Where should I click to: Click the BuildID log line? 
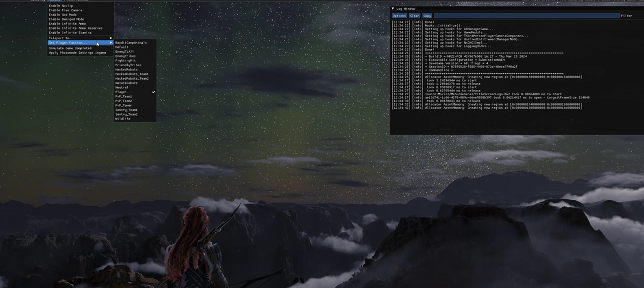460,57
